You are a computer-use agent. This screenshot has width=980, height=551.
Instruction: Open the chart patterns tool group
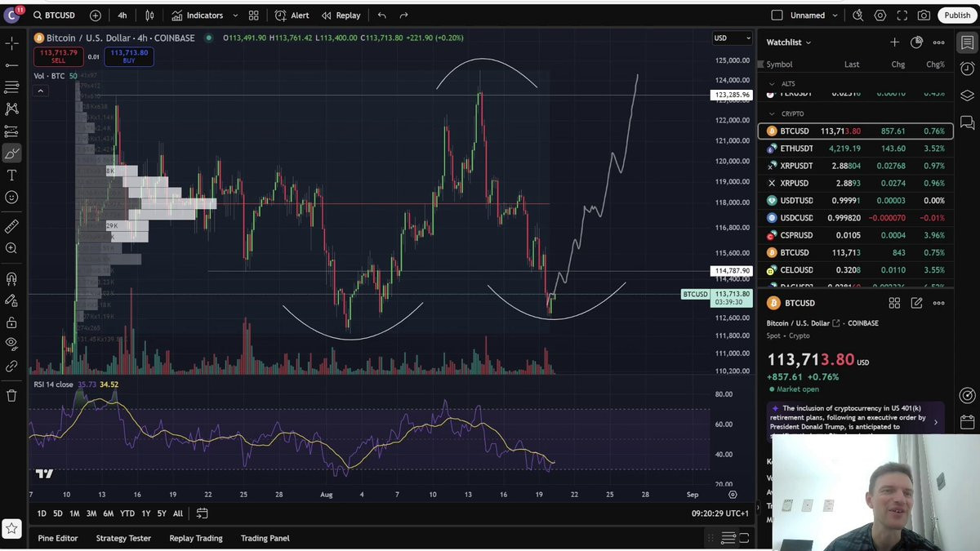pos(11,109)
